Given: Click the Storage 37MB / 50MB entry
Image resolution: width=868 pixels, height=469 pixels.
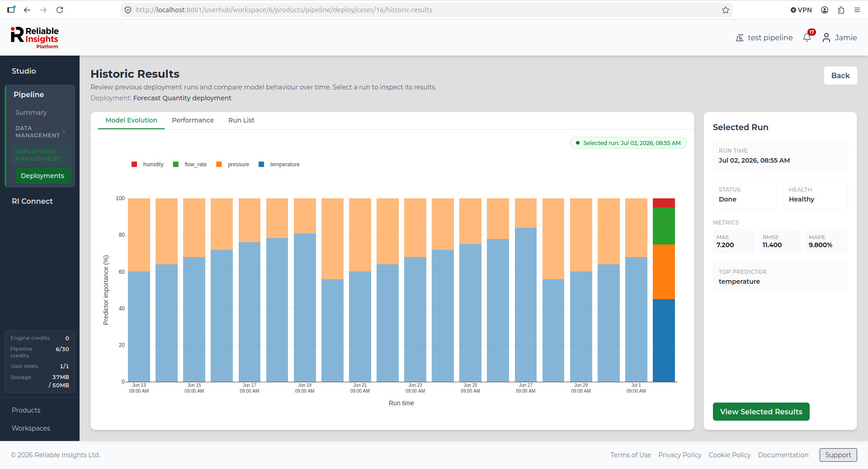Looking at the screenshot, I should tap(40, 381).
